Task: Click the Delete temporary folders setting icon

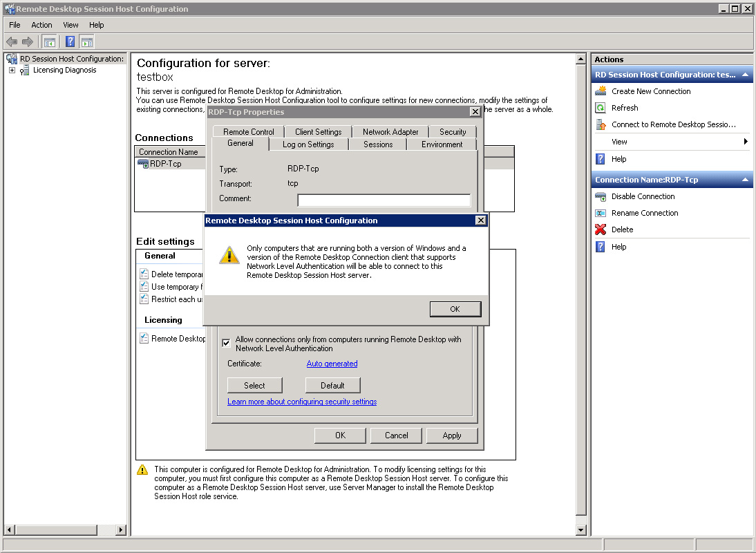Action: coord(144,274)
